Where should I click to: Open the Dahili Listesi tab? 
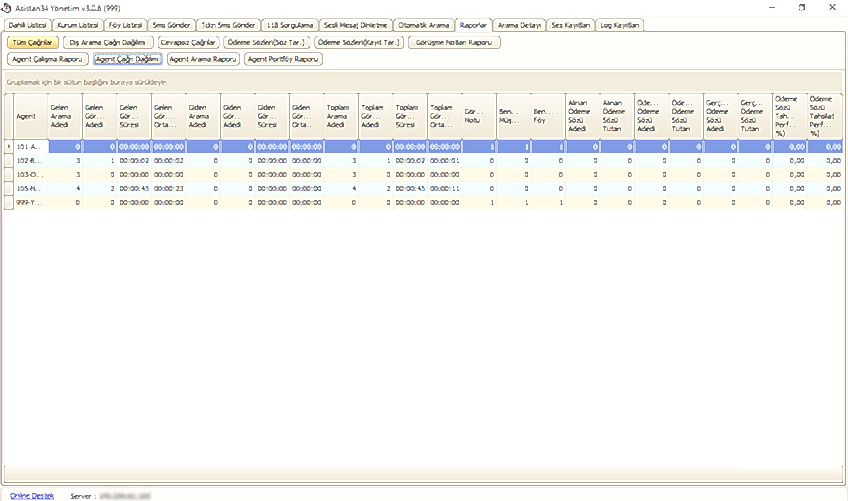(29, 24)
